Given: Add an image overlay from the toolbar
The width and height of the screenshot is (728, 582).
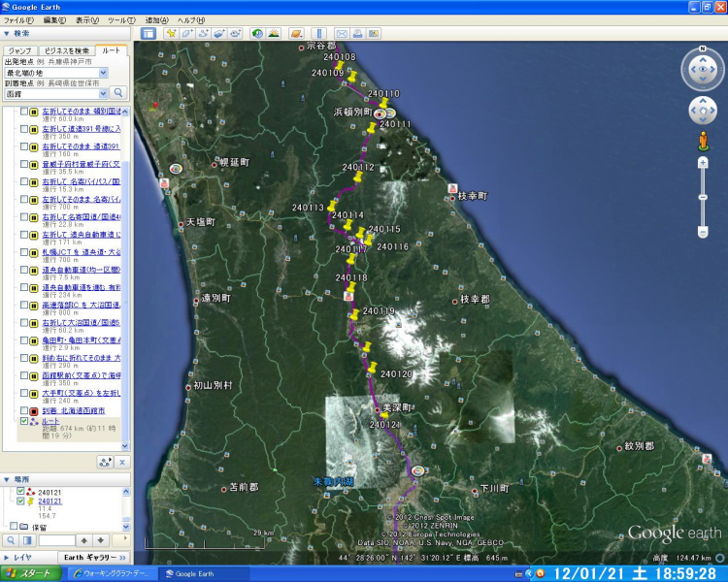Looking at the screenshot, I should pyautogui.click(x=219, y=33).
